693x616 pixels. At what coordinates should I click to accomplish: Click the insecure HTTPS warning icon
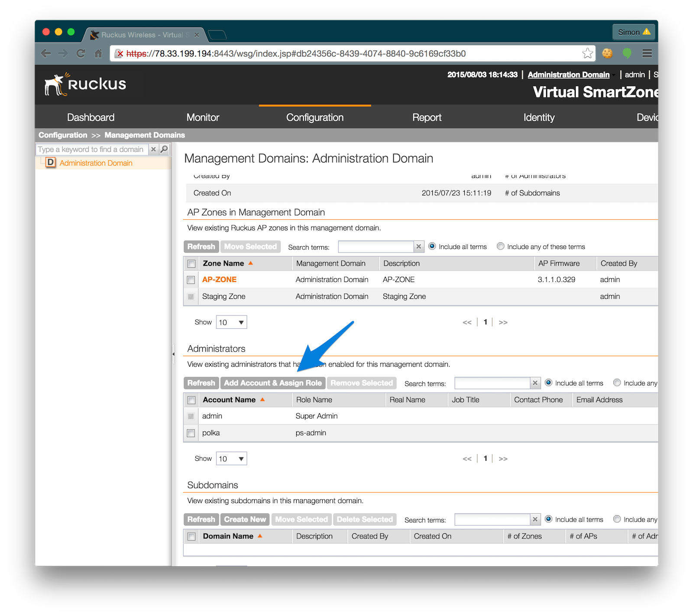click(119, 54)
